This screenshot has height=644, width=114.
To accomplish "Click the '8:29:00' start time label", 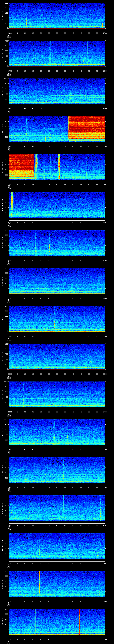I will click(x=9, y=525).
